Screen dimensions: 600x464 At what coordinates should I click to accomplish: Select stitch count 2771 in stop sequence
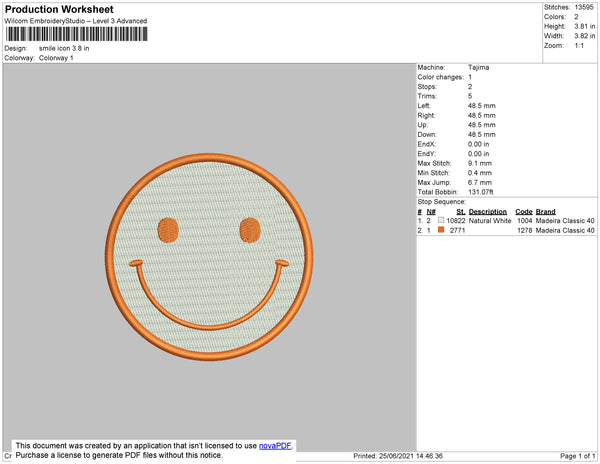(457, 230)
